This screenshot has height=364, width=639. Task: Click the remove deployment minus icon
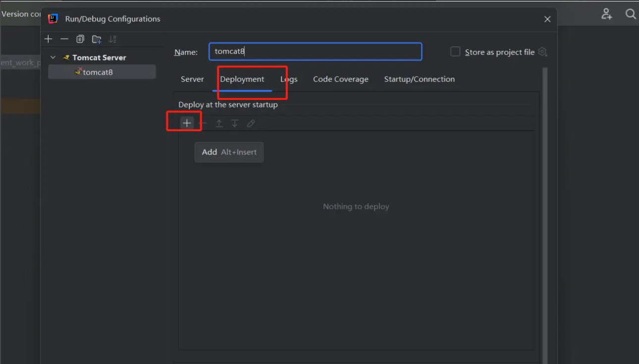[203, 123]
